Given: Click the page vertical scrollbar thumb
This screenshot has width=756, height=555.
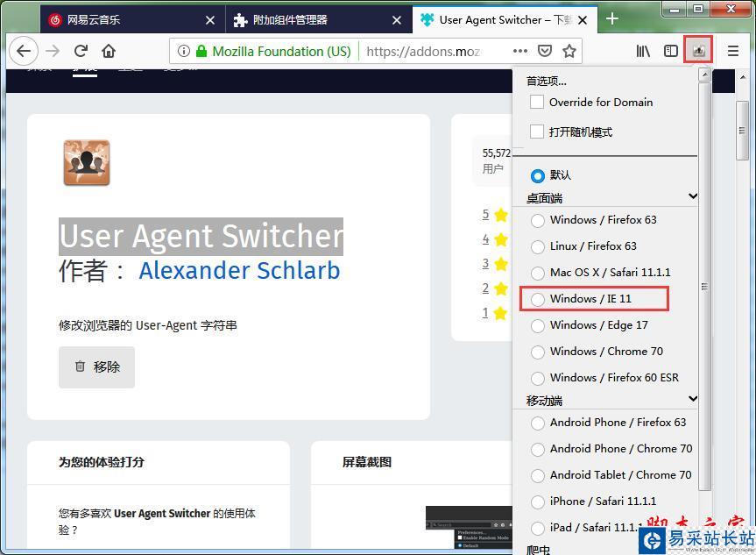Looking at the screenshot, I should [742, 131].
